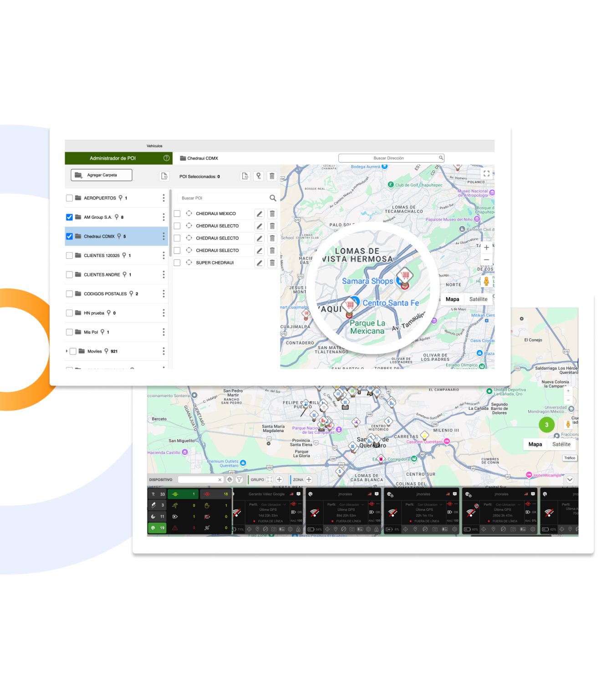Check the CLIENTES 120325 folder checkbox
612x700 pixels.
click(69, 255)
